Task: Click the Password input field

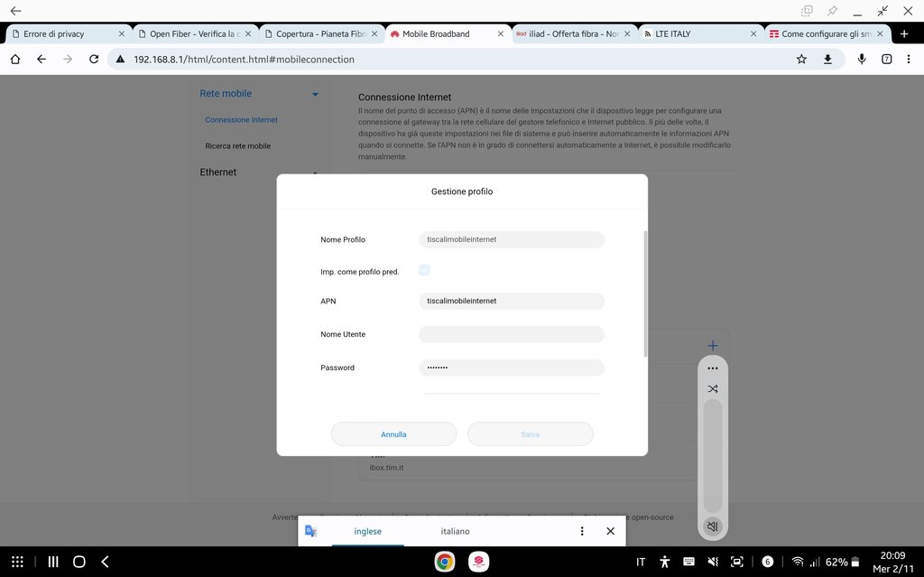Action: tap(512, 368)
